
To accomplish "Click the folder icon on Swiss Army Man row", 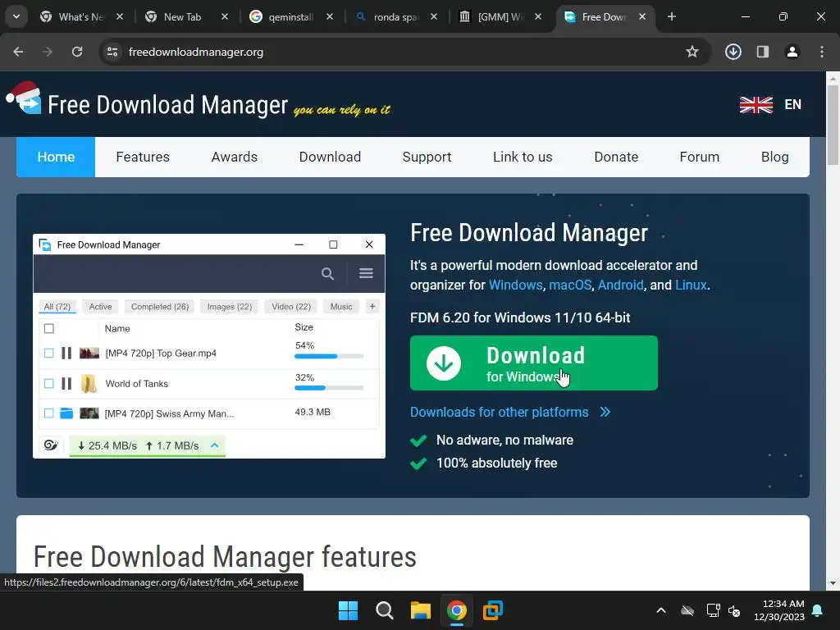I will 66,413.
